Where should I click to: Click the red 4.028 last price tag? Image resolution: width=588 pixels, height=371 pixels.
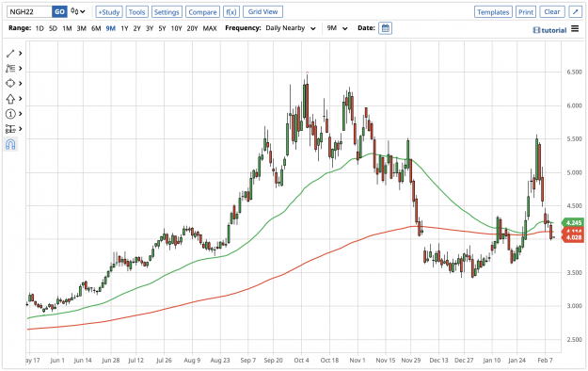click(x=573, y=237)
